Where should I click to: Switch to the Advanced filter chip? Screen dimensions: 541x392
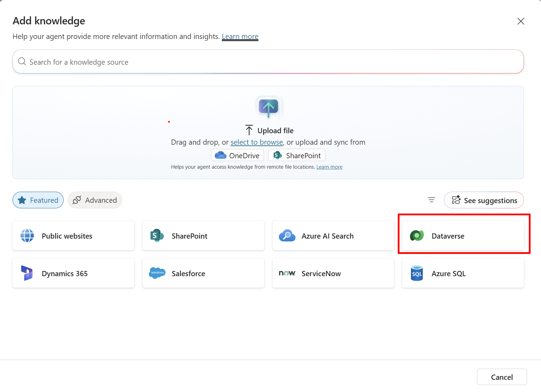95,200
